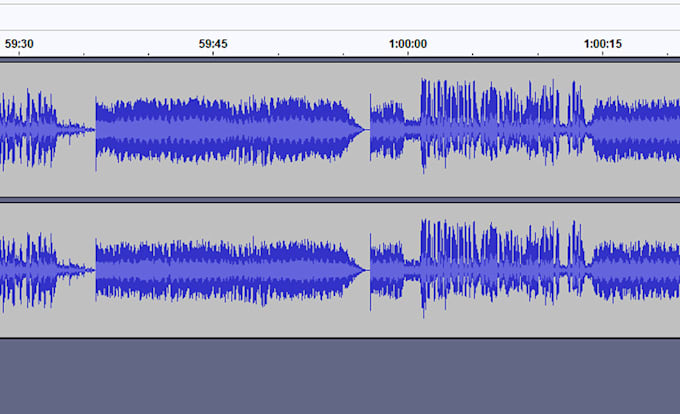The height and width of the screenshot is (414, 680).
Task: Click the 59:45 timeline ruler mark
Action: pos(213,44)
